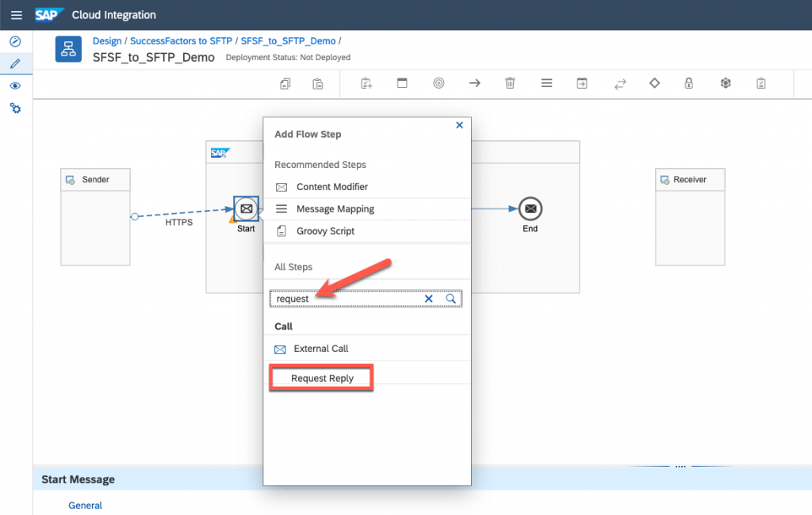Open the diamond Message Routing palette

(654, 83)
